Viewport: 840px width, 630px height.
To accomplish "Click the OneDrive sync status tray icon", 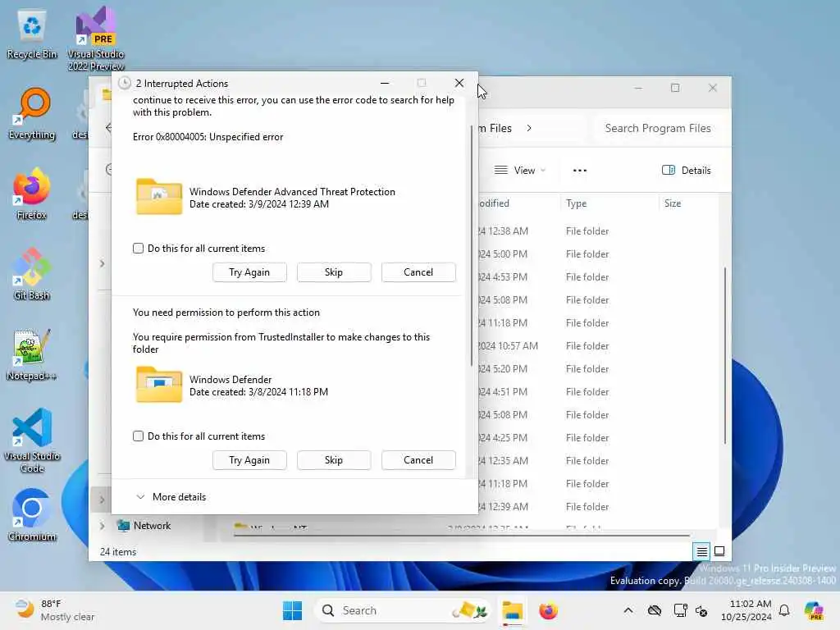I will click(x=655, y=610).
